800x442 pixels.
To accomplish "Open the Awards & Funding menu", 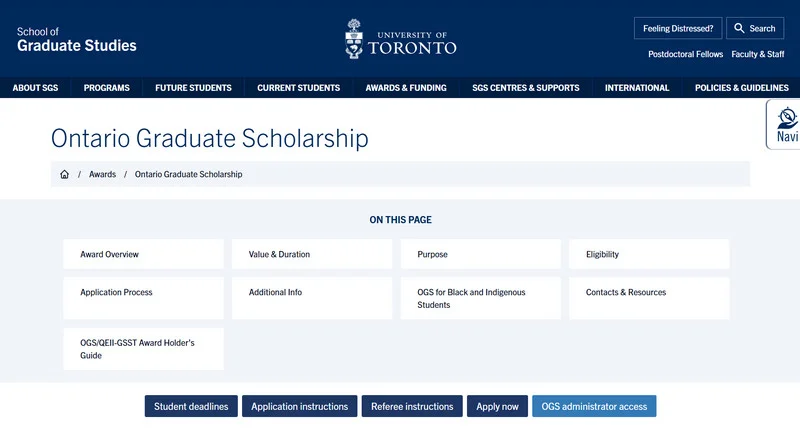I will coord(406,88).
